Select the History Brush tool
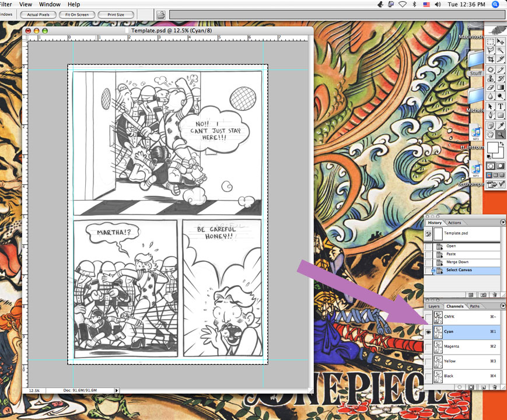 [x=501, y=79]
